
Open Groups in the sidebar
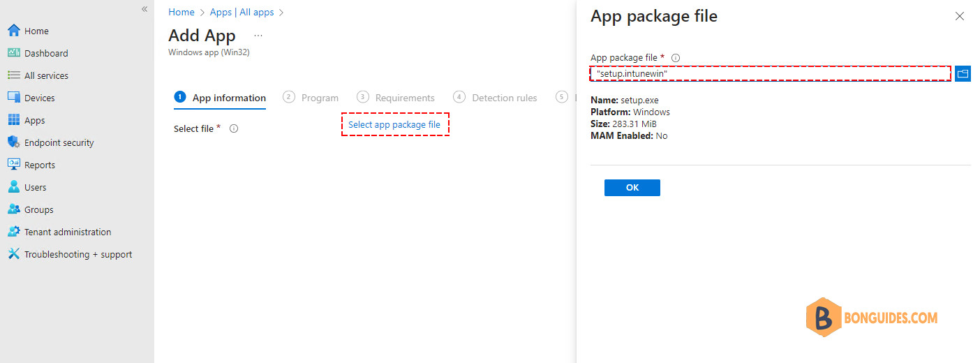pyautogui.click(x=38, y=209)
